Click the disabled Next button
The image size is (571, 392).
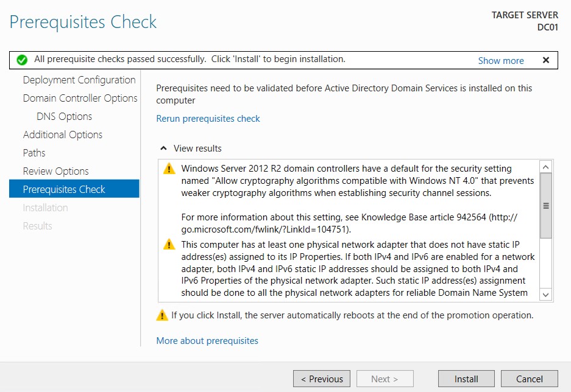tap(385, 379)
